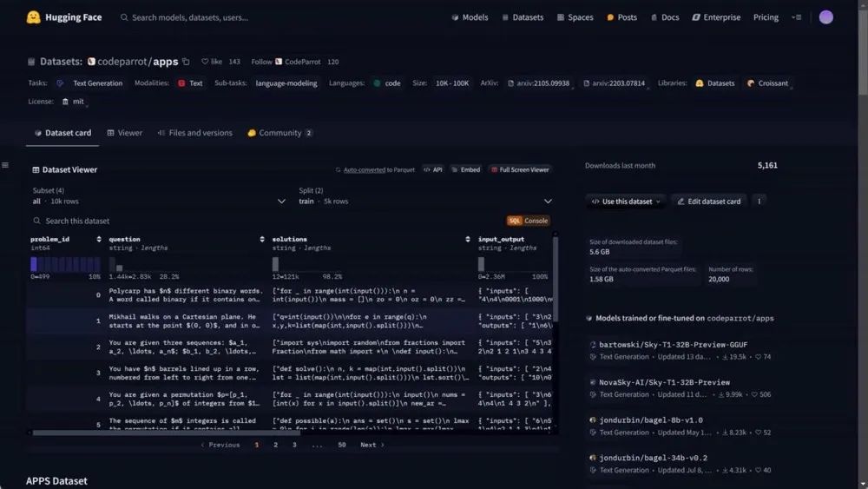Open jondurbin/bagel-8b-v1.0 model
This screenshot has height=489, width=868.
(x=650, y=420)
